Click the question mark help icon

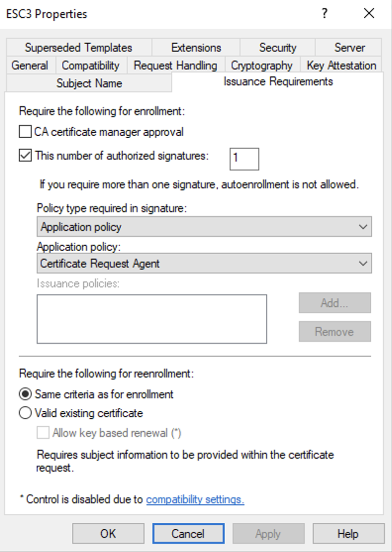point(325,13)
